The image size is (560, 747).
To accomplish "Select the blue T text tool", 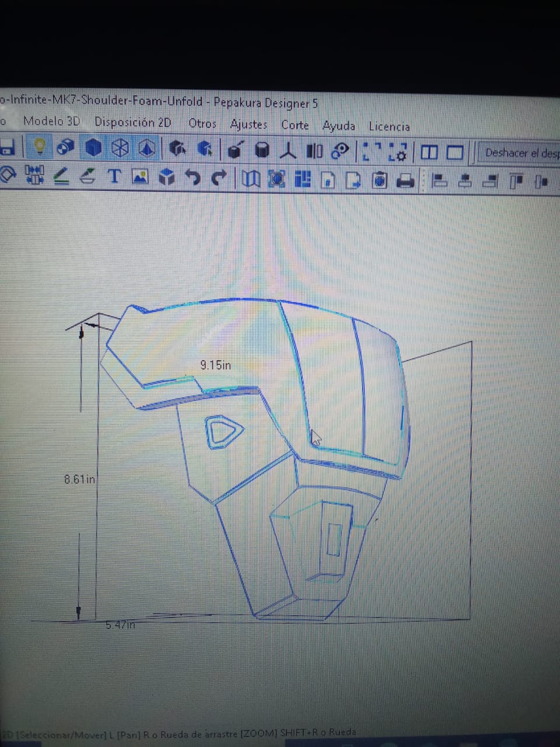I will point(114,176).
